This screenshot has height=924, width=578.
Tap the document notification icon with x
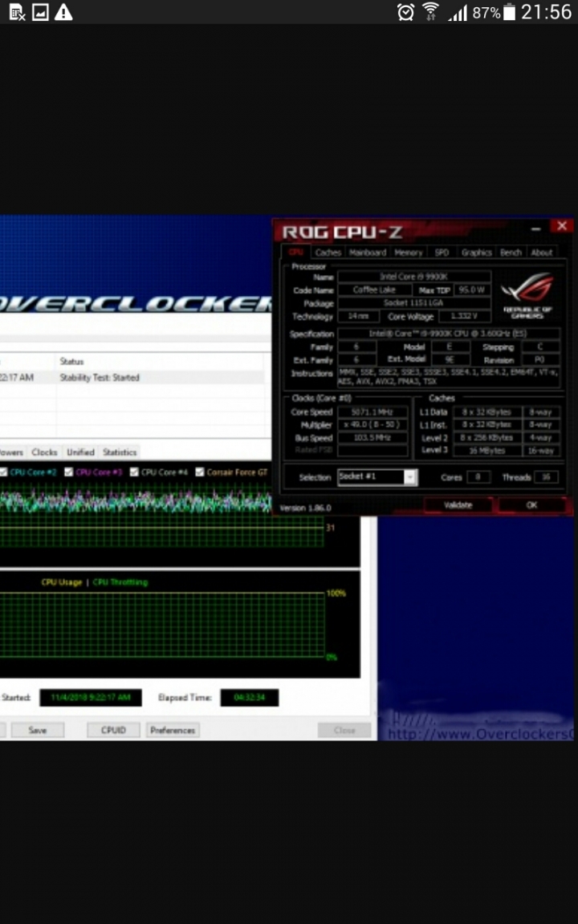click(17, 12)
